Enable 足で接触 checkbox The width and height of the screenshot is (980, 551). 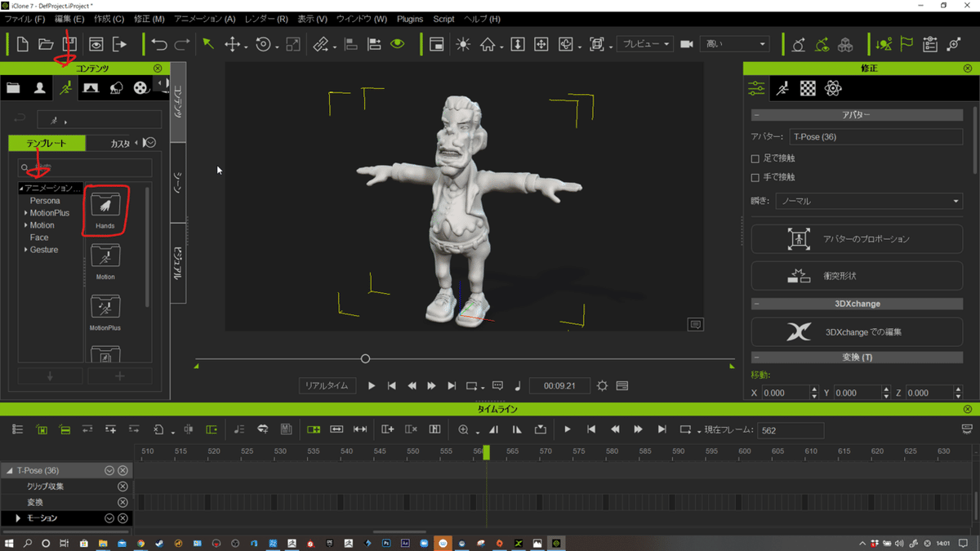[755, 158]
